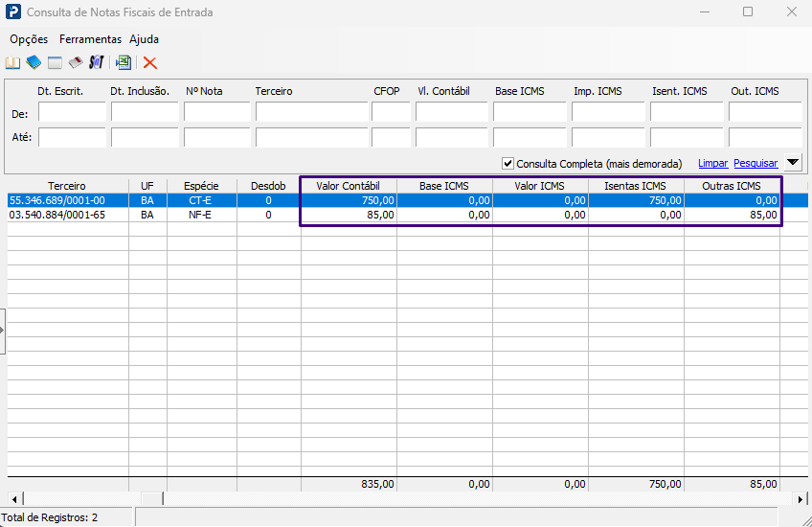Toggle the Consulta Completa checkbox
This screenshot has width=812, height=527.
pyautogui.click(x=507, y=164)
